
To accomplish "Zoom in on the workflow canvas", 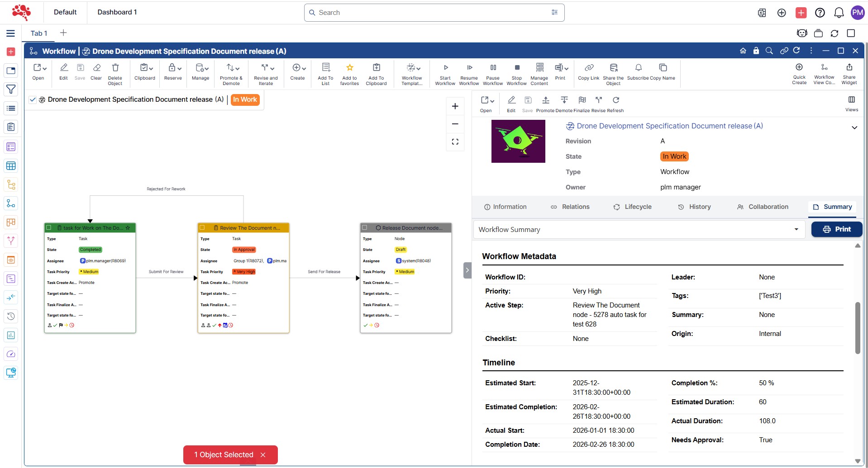I will (x=455, y=106).
